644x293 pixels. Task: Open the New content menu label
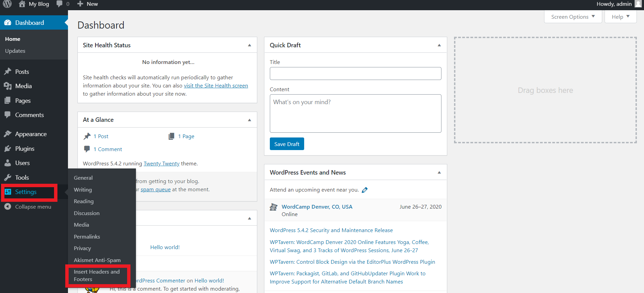point(92,4)
